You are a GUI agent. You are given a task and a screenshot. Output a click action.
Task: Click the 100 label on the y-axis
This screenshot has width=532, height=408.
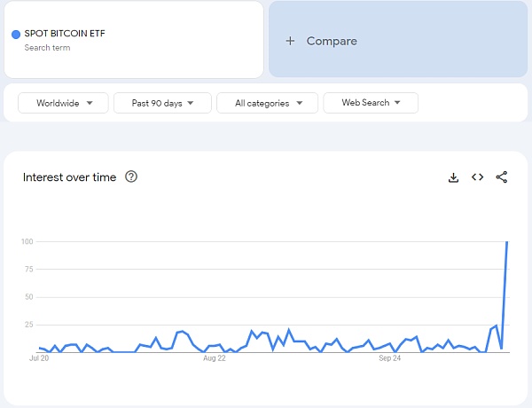coord(27,241)
